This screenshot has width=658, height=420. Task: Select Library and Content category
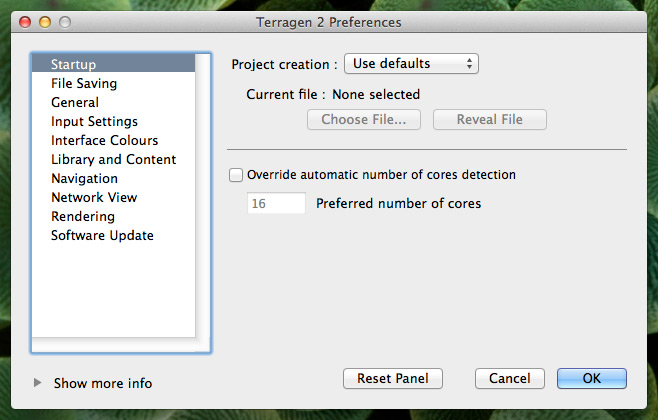pos(113,159)
